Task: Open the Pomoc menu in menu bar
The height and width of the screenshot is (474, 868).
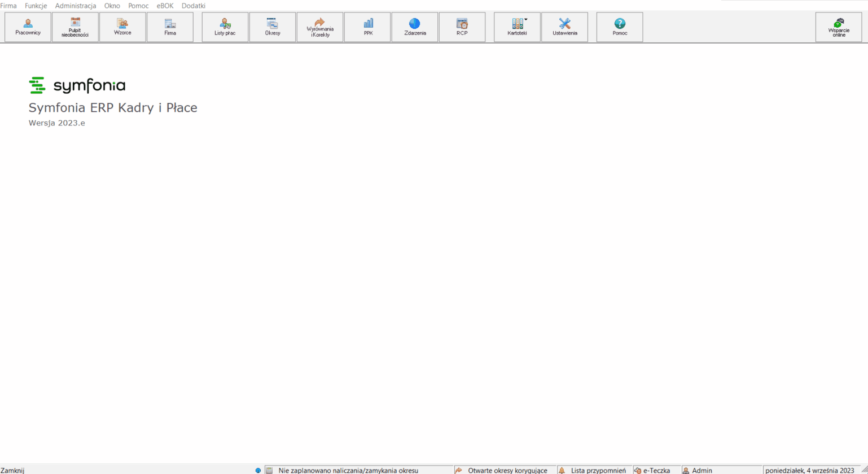Action: click(x=138, y=6)
